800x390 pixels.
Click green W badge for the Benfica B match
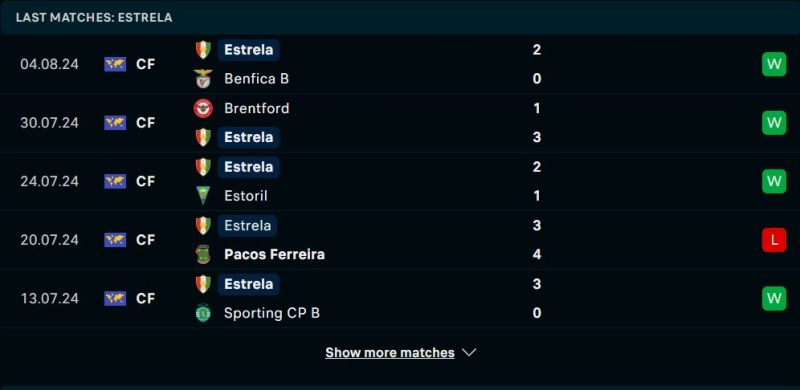click(774, 64)
